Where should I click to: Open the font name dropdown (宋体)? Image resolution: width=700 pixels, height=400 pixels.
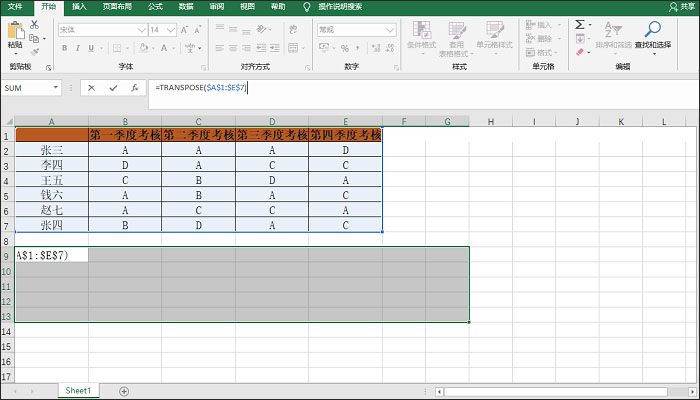pos(141,30)
